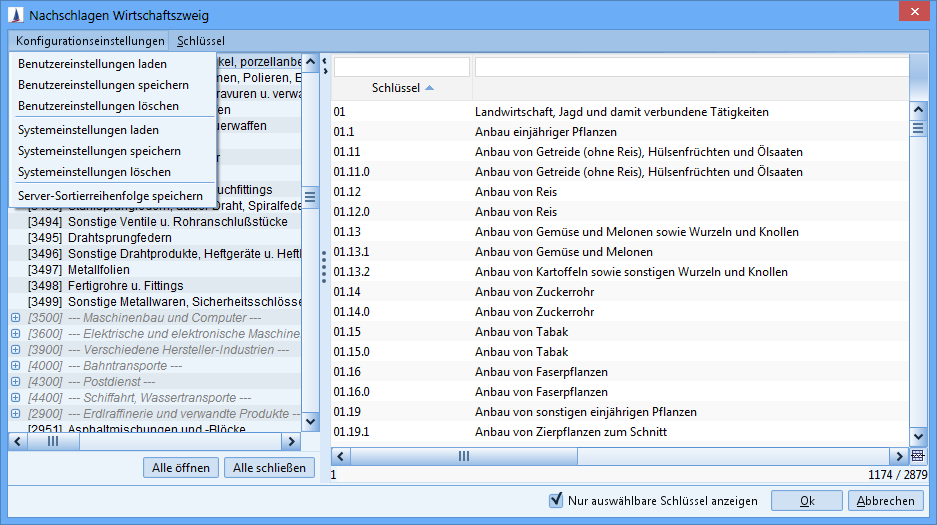Expand the [4400] Schiffahrt, Wassertransporte node

click(15, 398)
